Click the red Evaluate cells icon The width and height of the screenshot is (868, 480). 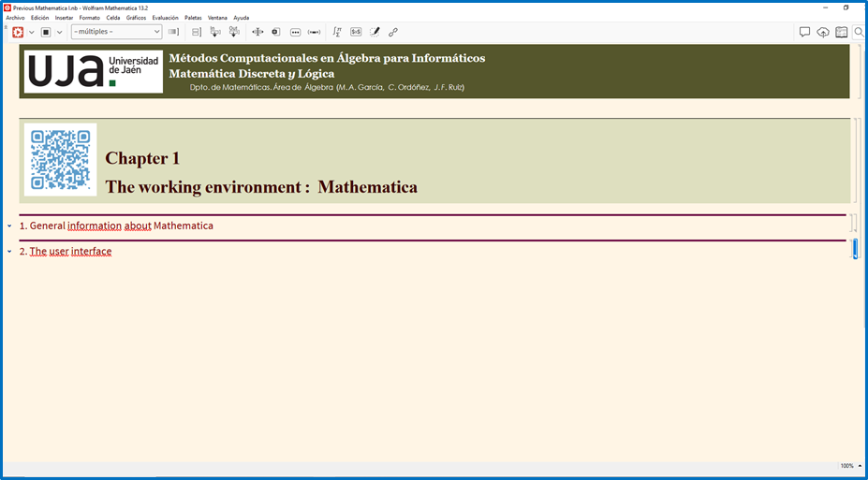(18, 32)
